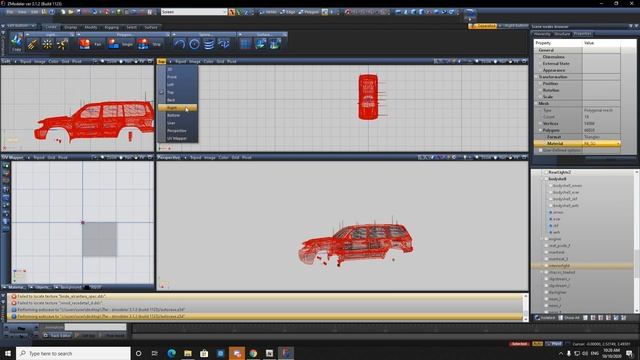Open the View menu
The height and width of the screenshot is (360, 640).
point(22,12)
